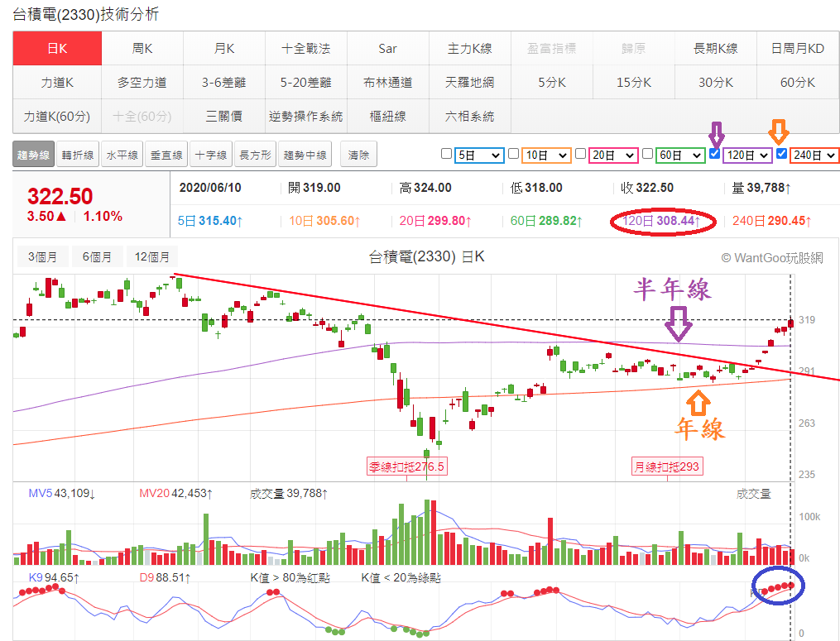Image resolution: width=840 pixels, height=641 pixels.
Task: Expand the 240日 period dropdown
Action: point(814,155)
